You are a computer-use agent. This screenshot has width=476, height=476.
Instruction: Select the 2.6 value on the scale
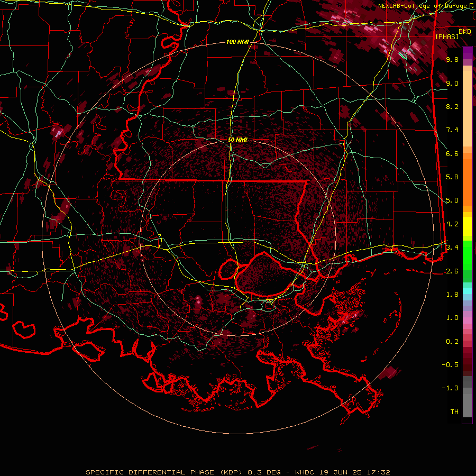(452, 271)
